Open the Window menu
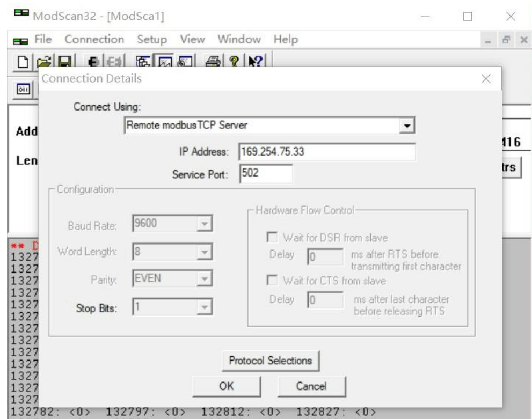The height and width of the screenshot is (419, 532). click(x=239, y=39)
